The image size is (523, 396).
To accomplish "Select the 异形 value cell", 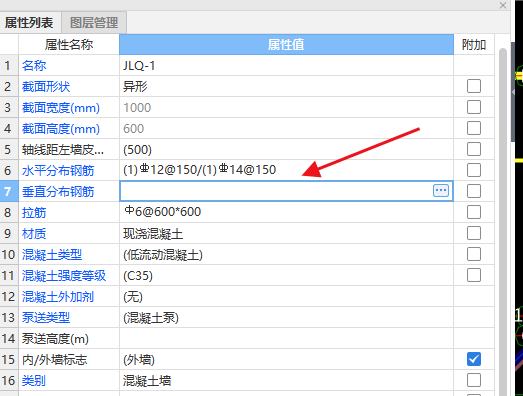I will pos(286,86).
